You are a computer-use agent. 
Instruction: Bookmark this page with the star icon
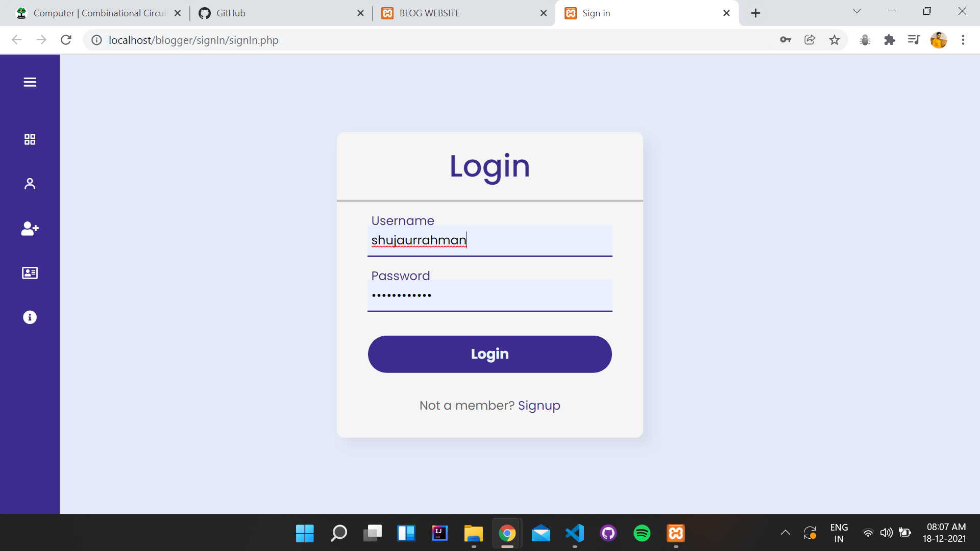(x=835, y=40)
